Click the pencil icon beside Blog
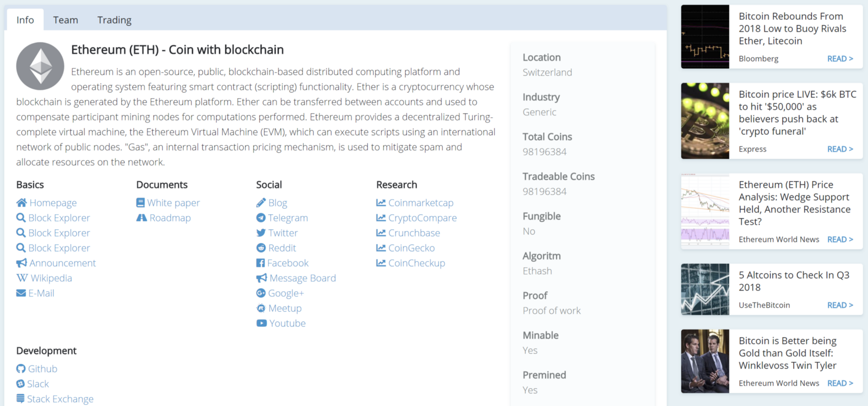The height and width of the screenshot is (406, 868). tap(261, 203)
